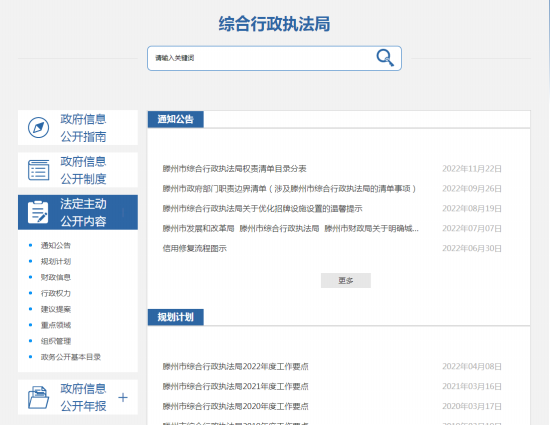
Task: Open notice about 优化招牌设施设置的温馨提示
Action: click(x=262, y=209)
